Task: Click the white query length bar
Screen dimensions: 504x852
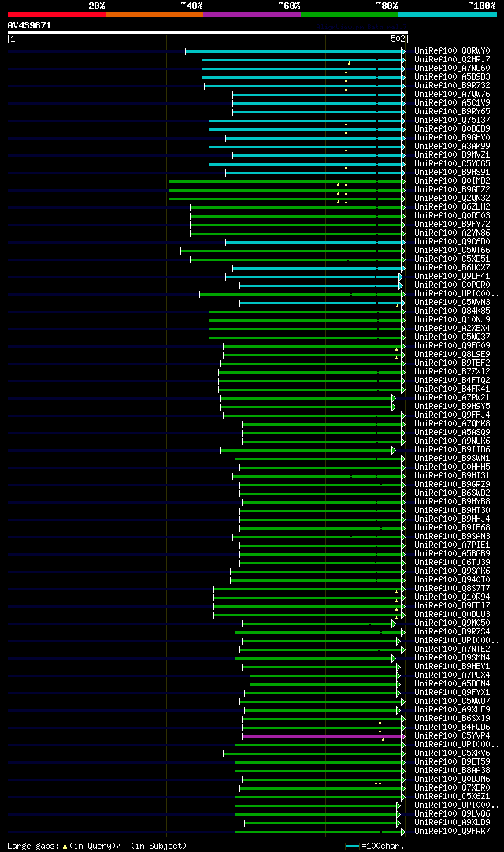Action: (x=207, y=32)
